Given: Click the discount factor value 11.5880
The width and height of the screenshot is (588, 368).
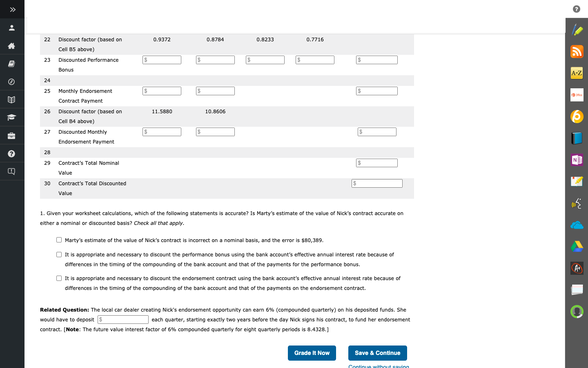Looking at the screenshot, I should tap(162, 112).
